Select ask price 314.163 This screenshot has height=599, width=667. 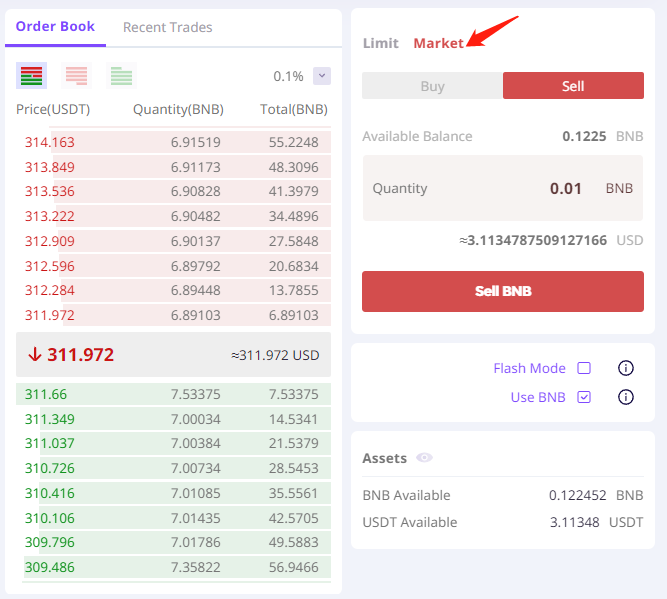50,142
